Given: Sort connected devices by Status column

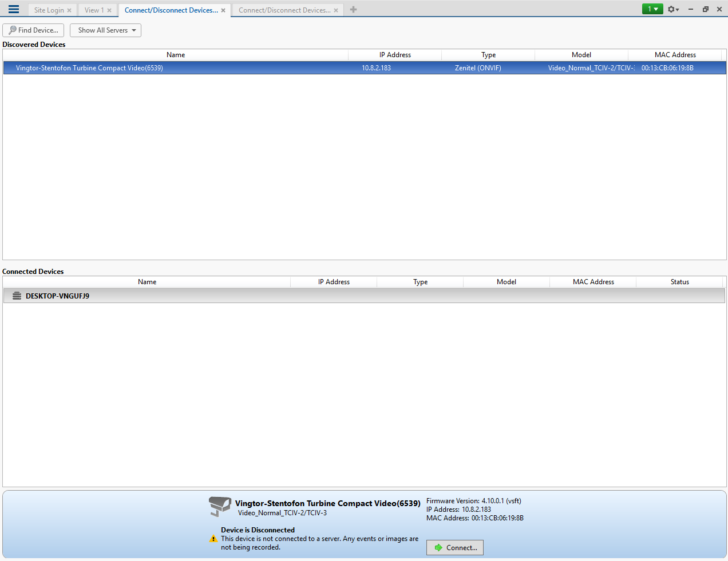Looking at the screenshot, I should pos(679,282).
